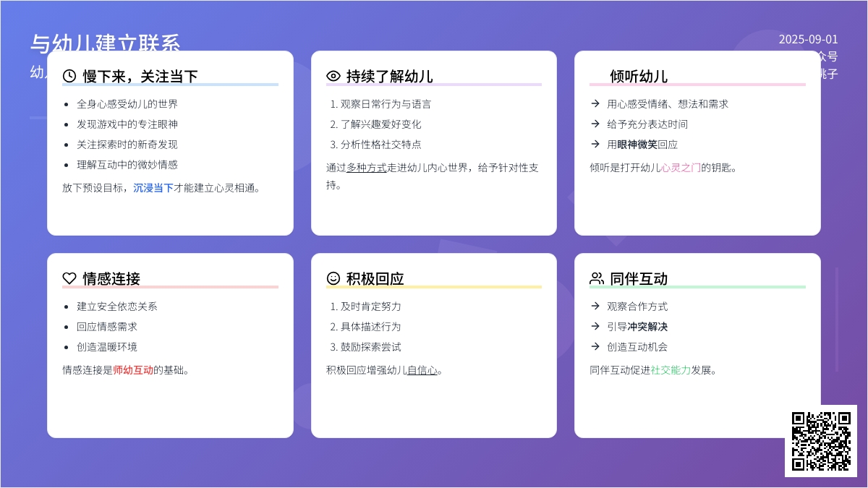Select the heading 情感连接

coord(111,278)
